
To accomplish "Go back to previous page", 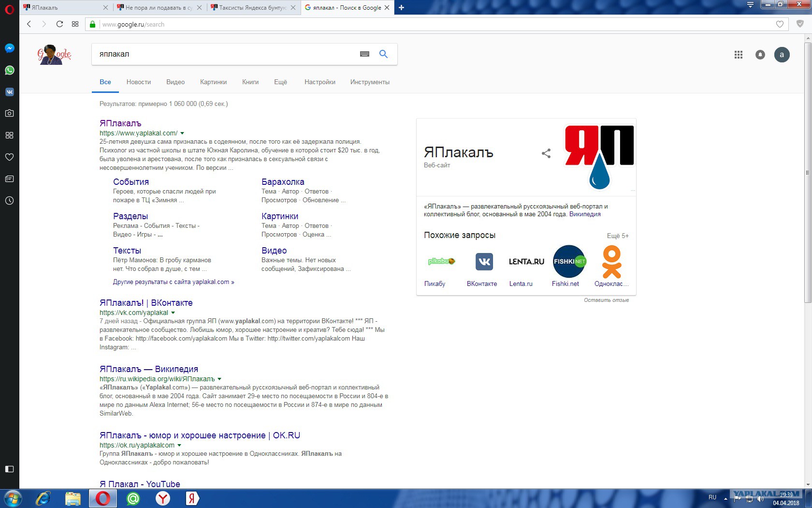I will [29, 24].
